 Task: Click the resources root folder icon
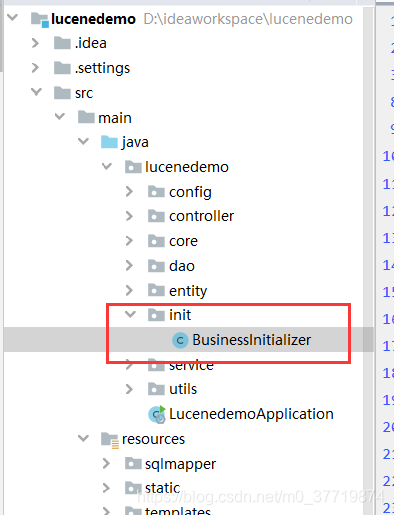click(x=110, y=440)
